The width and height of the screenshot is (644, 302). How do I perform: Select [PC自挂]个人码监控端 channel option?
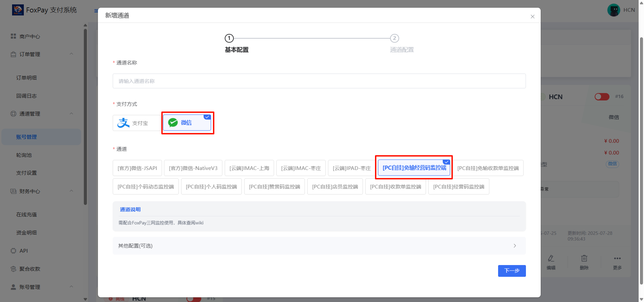coord(211,186)
